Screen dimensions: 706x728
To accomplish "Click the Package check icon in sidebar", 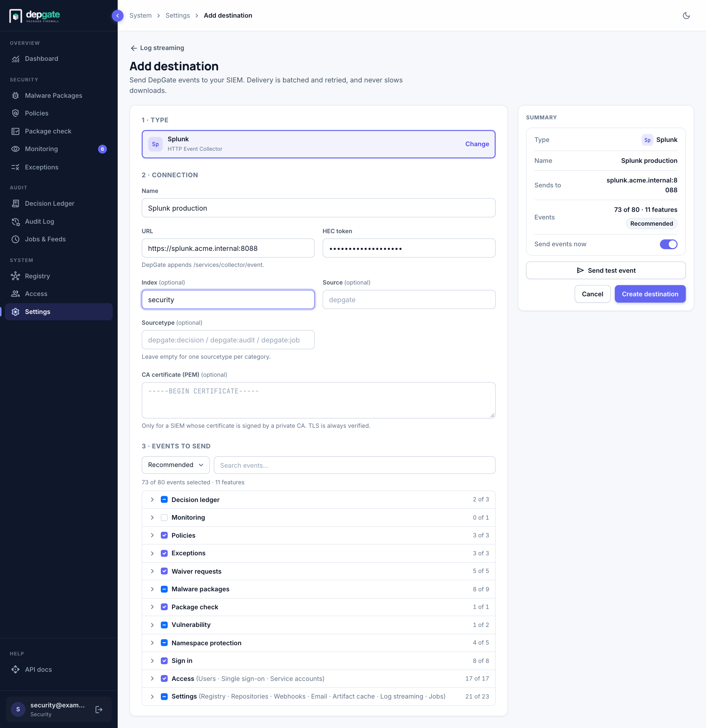I will tap(15, 131).
